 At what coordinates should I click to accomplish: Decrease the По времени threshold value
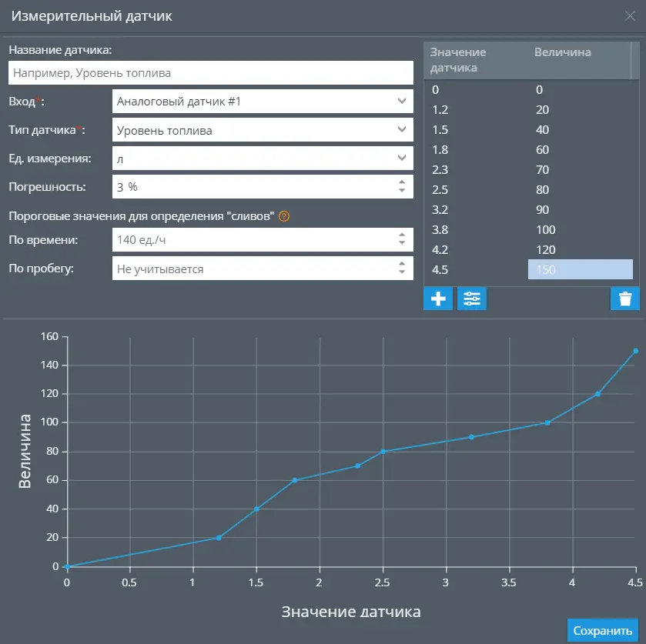point(401,244)
